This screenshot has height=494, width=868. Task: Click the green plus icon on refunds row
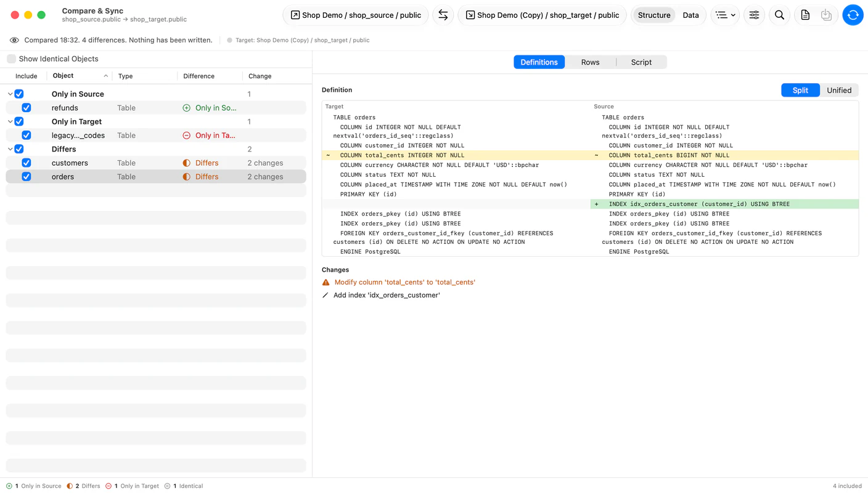click(186, 108)
